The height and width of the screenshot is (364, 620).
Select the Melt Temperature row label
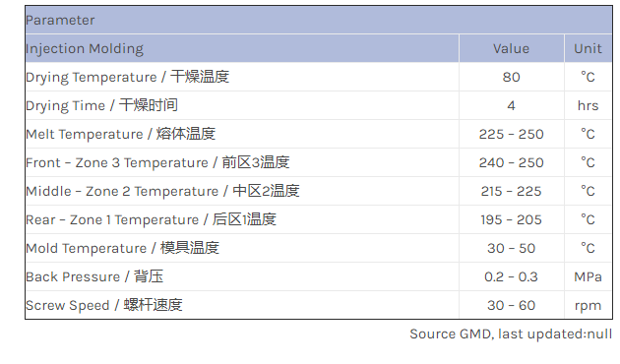(121, 134)
